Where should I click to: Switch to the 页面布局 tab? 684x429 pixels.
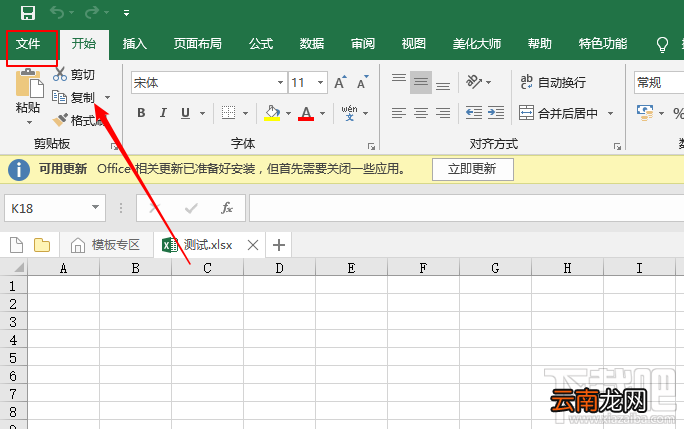[x=198, y=44]
